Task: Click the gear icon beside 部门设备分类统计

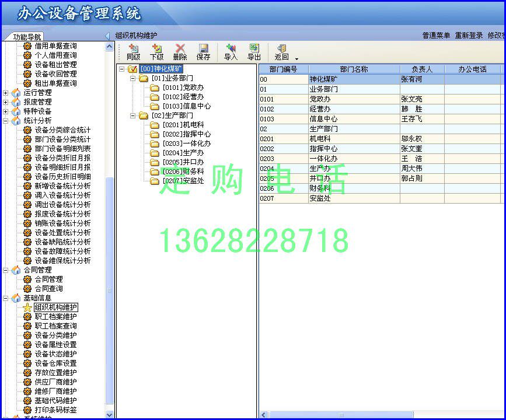Action: 27,139
